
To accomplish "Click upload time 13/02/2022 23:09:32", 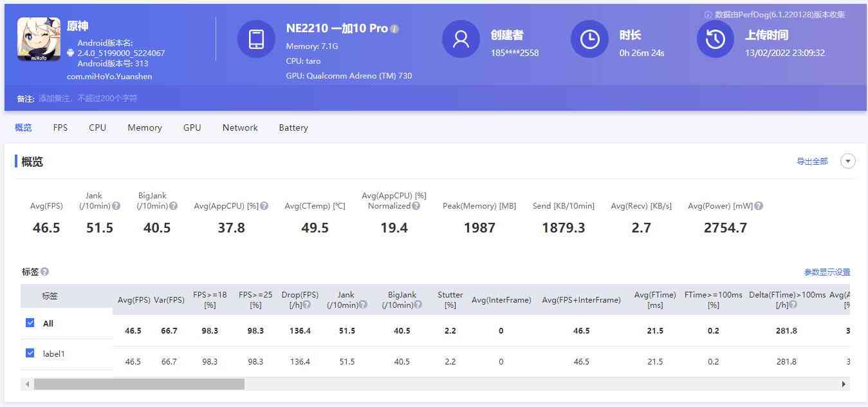I will [x=785, y=53].
